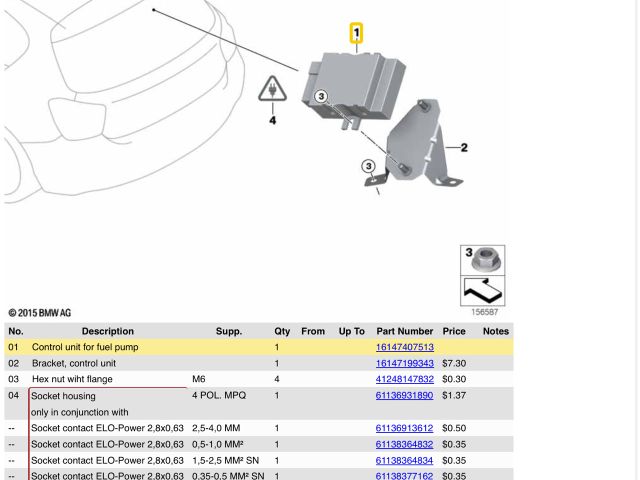Click the Price column header

454,331
